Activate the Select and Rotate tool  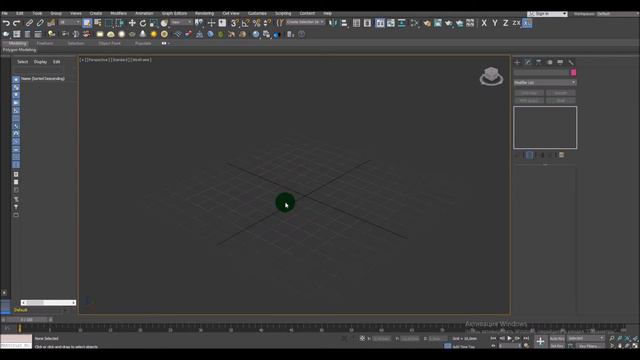(x=143, y=23)
